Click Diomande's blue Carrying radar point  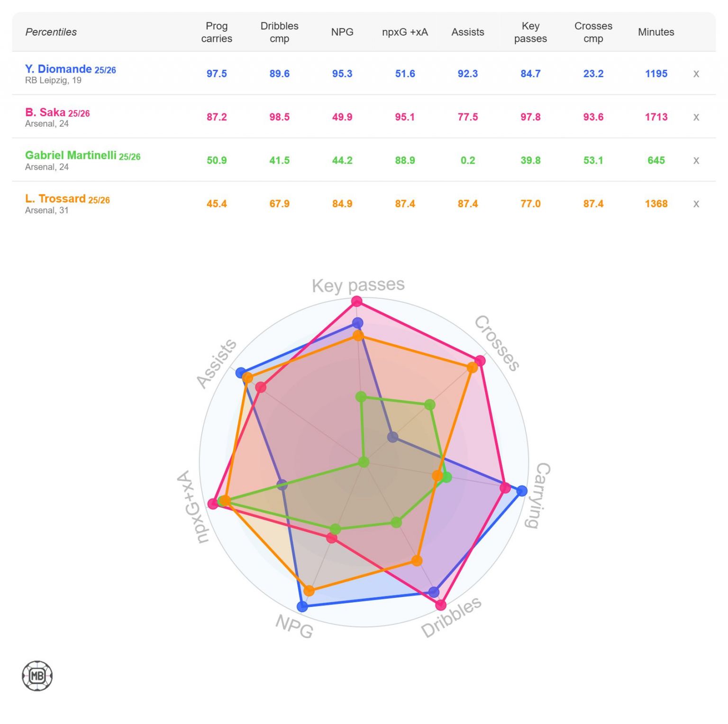click(x=522, y=491)
